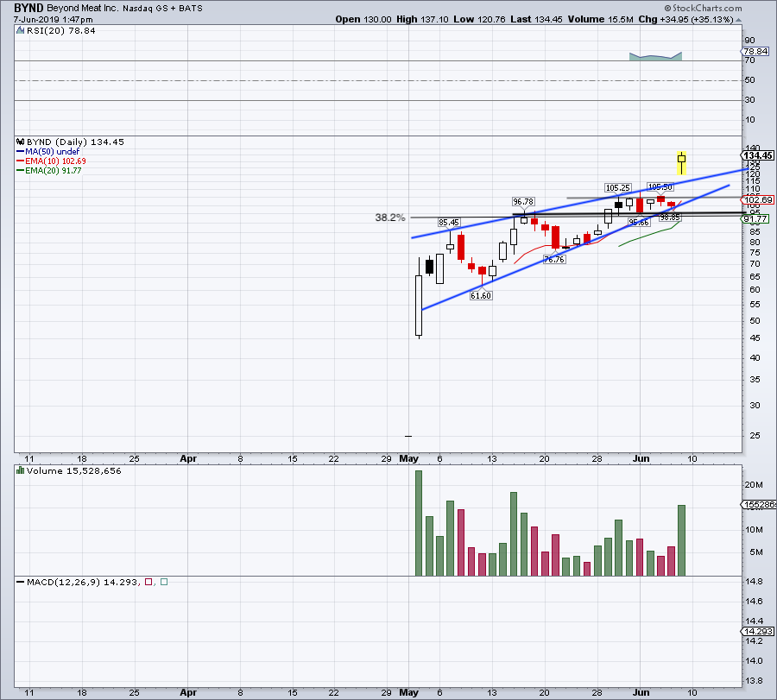777x700 pixels.
Task: Click the 13.8 MACD axis label
Action: [754, 681]
